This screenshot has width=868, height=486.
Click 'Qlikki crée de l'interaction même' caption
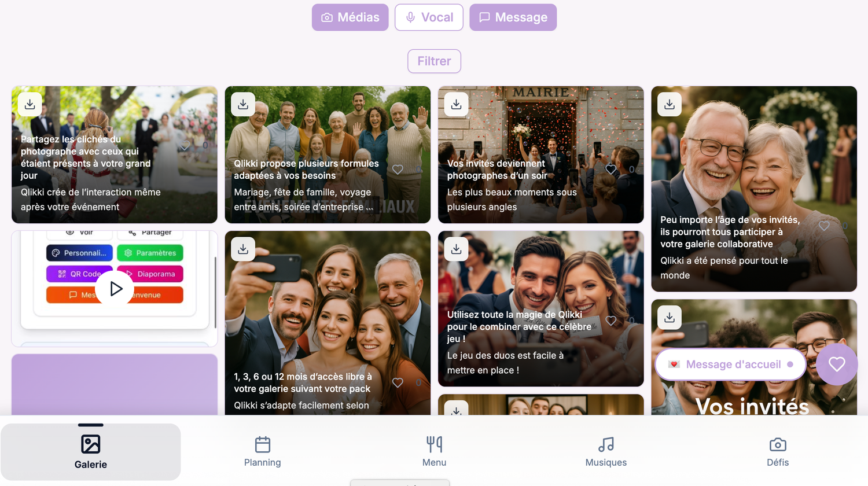coord(91,200)
